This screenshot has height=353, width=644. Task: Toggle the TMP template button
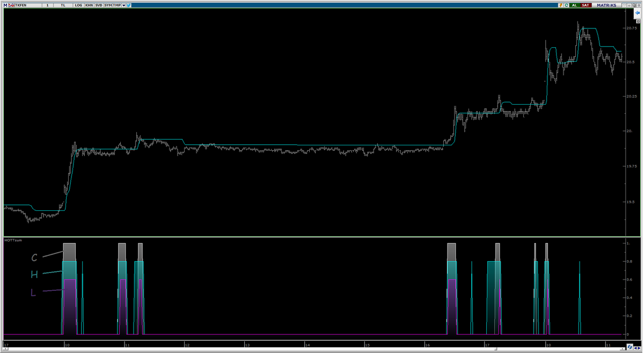(x=116, y=5)
